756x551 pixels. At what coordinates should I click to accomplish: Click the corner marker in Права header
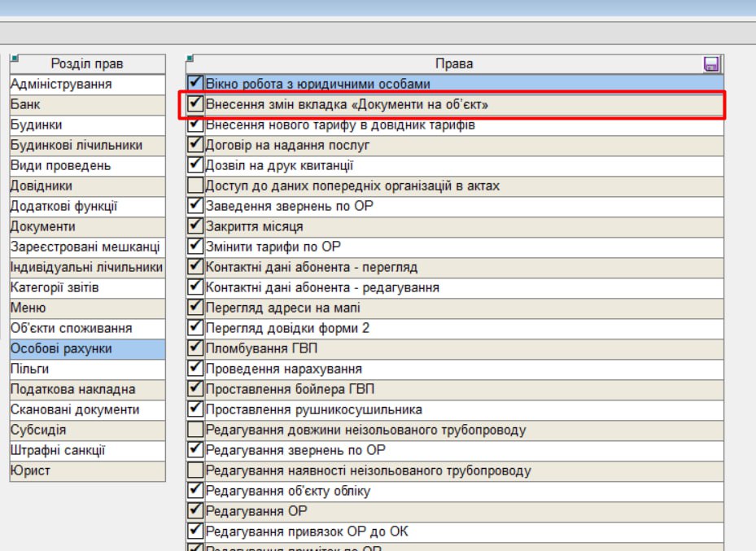tap(190, 59)
